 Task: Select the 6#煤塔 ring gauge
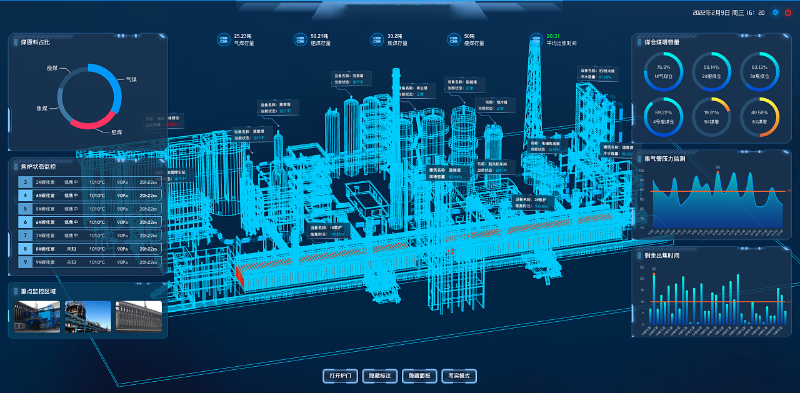pos(760,117)
